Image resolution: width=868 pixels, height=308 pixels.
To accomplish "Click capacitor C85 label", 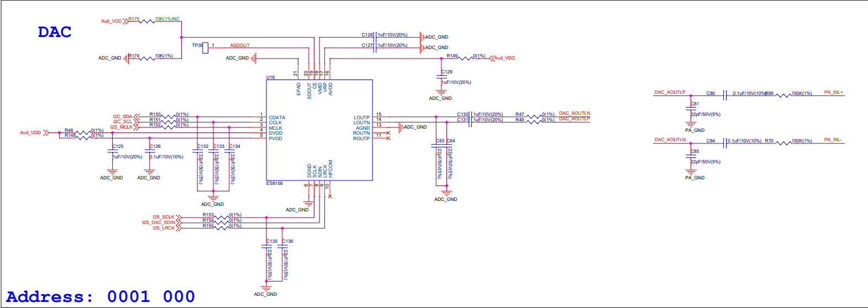I will pos(695,151).
